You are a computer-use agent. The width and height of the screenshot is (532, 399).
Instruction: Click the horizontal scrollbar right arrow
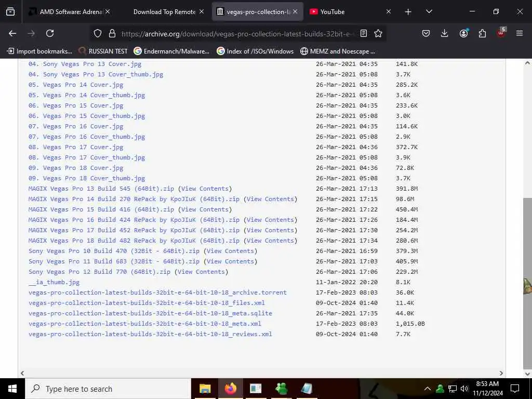click(501, 373)
